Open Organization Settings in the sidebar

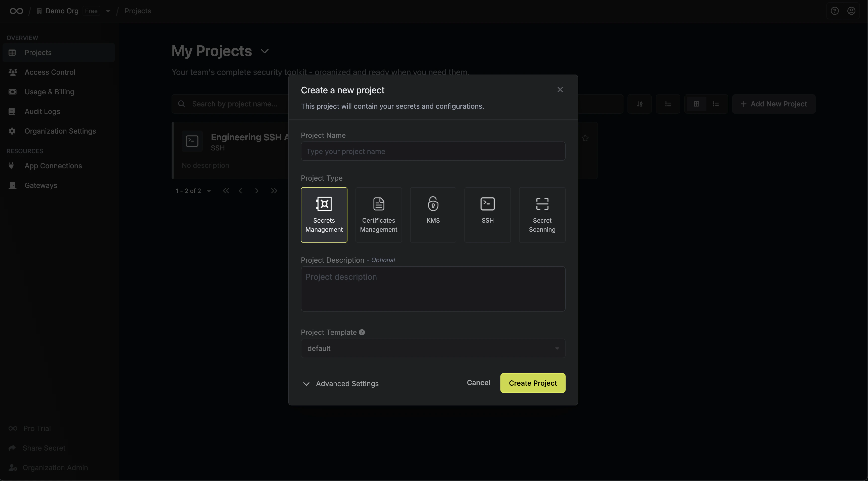(59, 131)
